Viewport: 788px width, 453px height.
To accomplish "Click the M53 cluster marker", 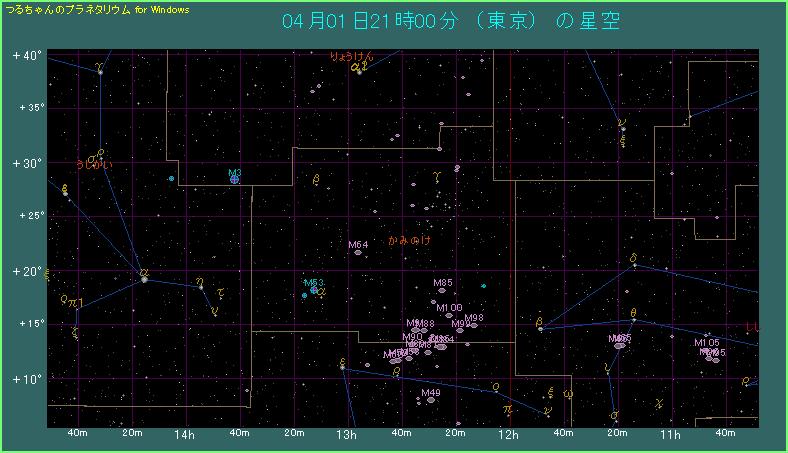I will pyautogui.click(x=314, y=290).
